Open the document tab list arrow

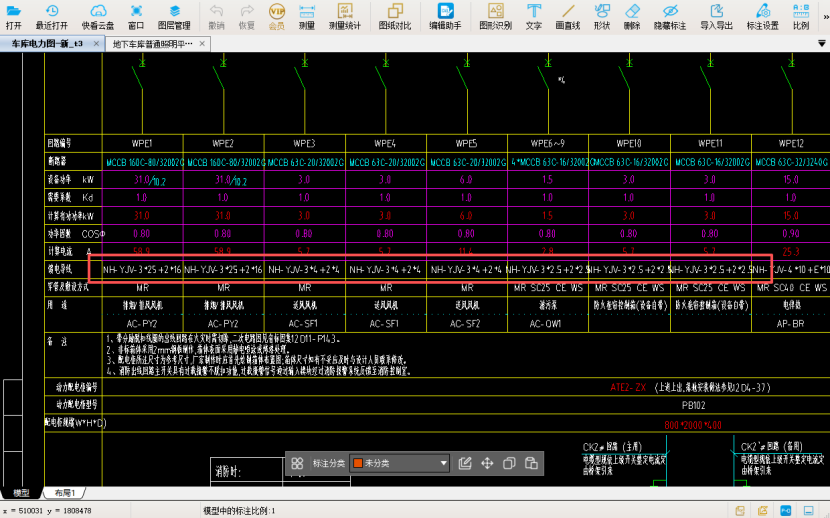[x=822, y=44]
